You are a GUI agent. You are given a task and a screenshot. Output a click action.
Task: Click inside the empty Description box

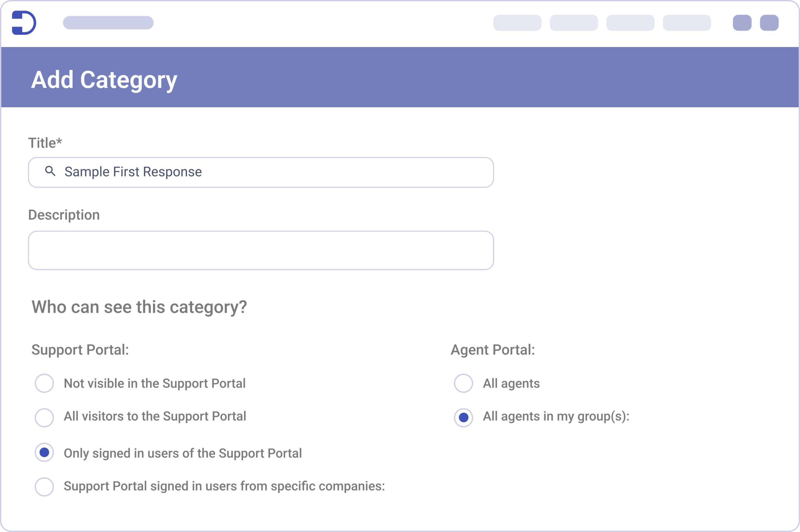click(x=261, y=250)
